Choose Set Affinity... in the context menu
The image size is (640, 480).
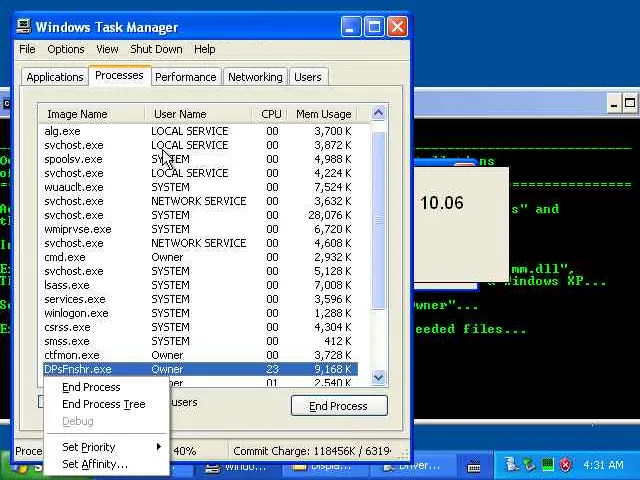tap(107, 464)
